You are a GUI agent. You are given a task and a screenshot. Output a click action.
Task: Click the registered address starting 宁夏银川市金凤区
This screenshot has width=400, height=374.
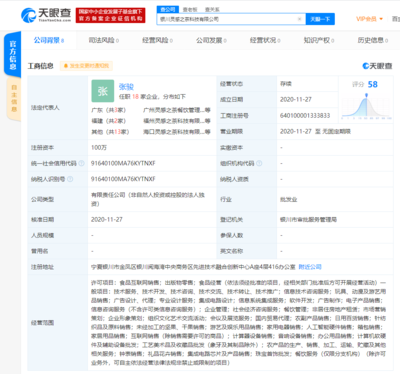click(x=193, y=267)
